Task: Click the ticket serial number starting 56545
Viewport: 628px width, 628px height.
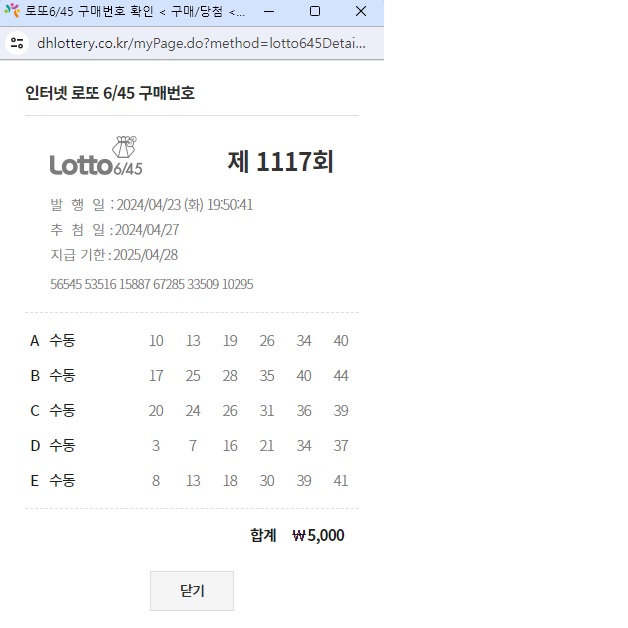Action: 151,284
